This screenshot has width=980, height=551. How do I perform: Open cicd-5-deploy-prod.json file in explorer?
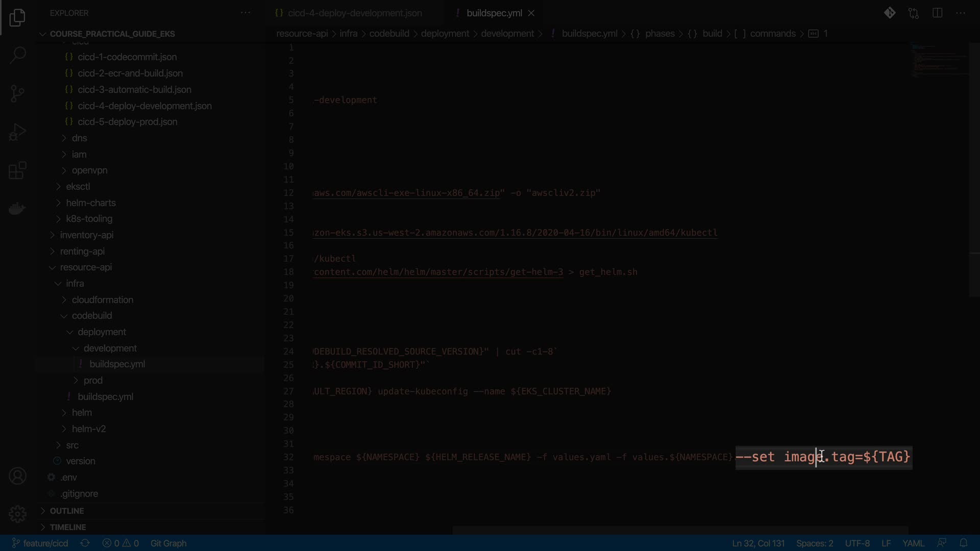coord(127,122)
